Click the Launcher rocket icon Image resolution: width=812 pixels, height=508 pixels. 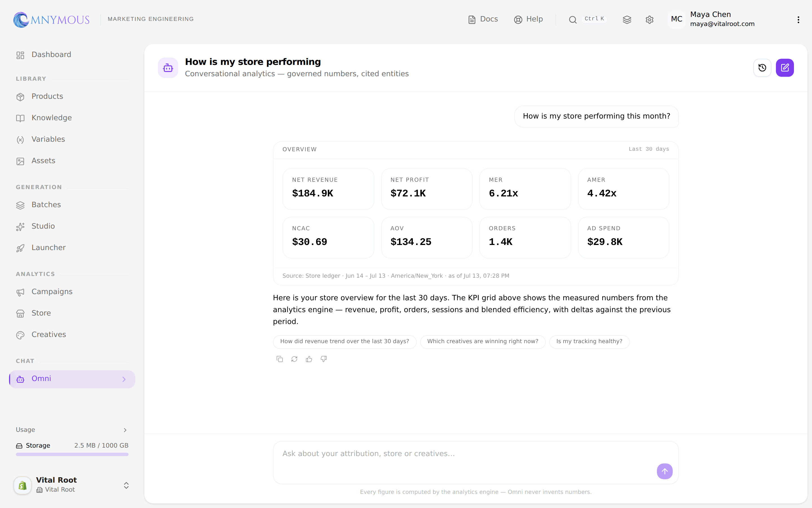tap(21, 248)
